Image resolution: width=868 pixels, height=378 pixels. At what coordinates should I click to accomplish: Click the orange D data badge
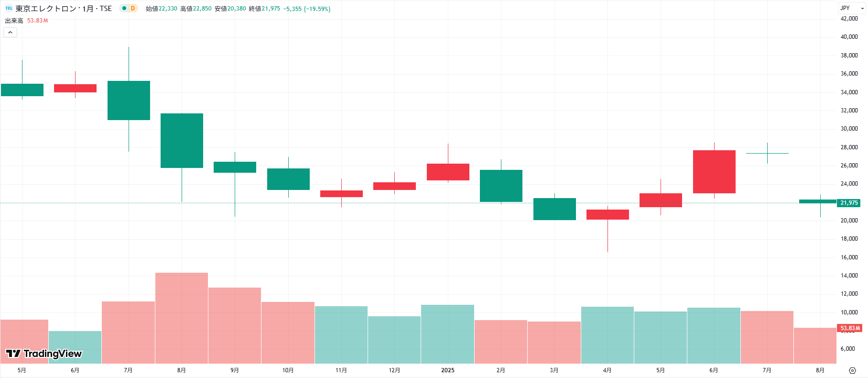coord(133,8)
